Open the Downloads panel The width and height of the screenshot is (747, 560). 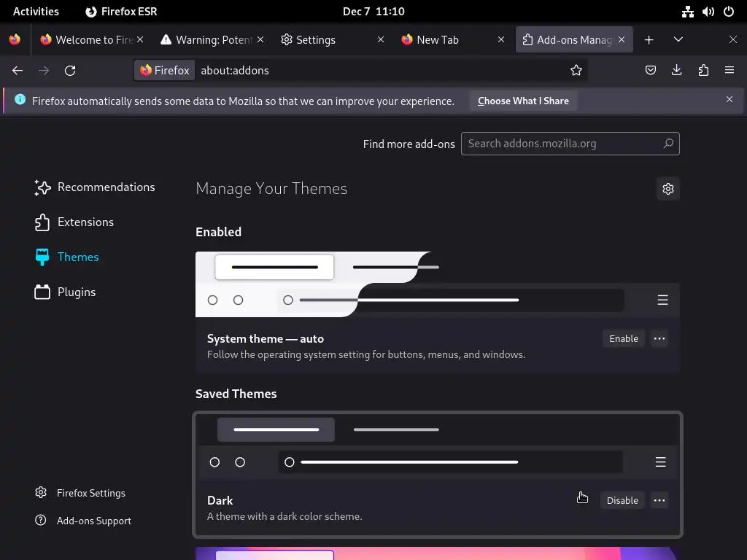tap(676, 71)
